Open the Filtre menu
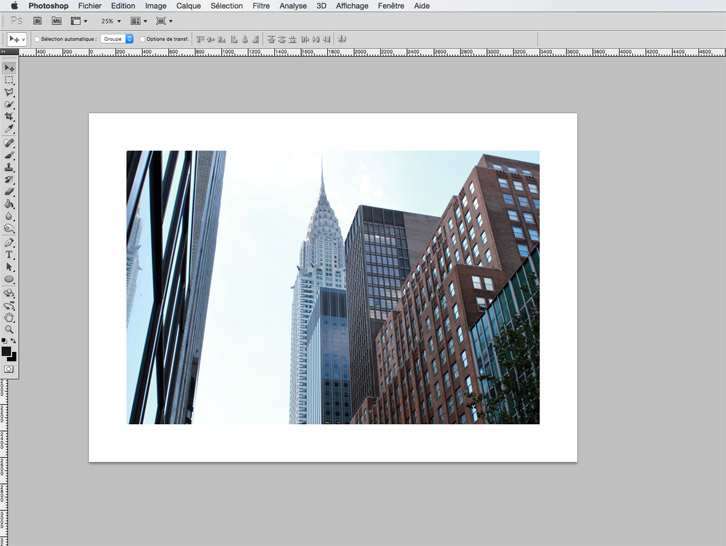This screenshot has width=726, height=546. point(261,6)
